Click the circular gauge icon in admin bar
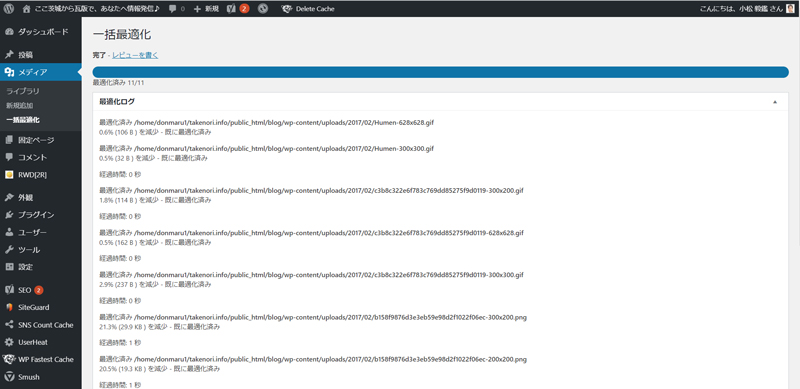This screenshot has height=389, width=800. 263,9
